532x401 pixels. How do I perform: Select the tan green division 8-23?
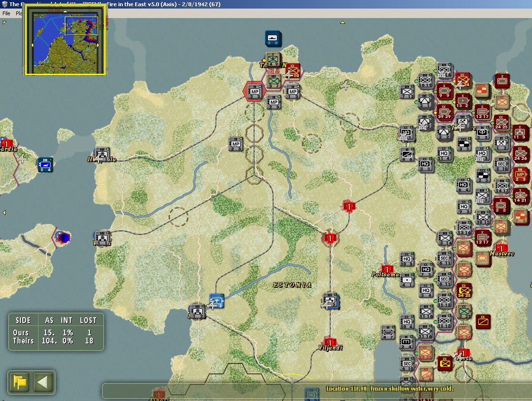pos(464,312)
